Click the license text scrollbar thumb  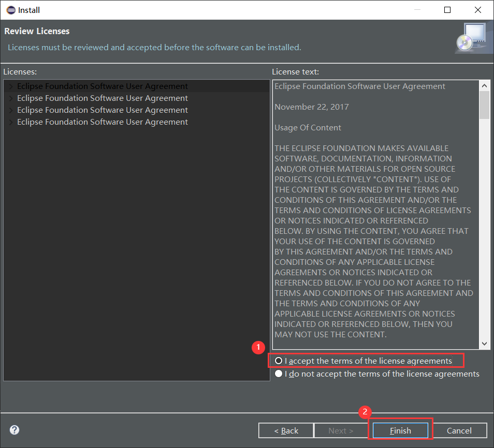(484, 105)
